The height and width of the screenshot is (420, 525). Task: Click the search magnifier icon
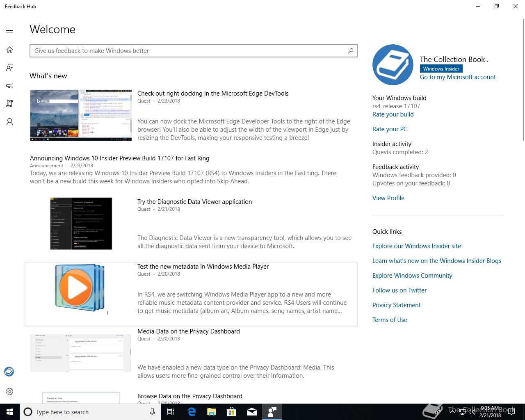pyautogui.click(x=351, y=51)
